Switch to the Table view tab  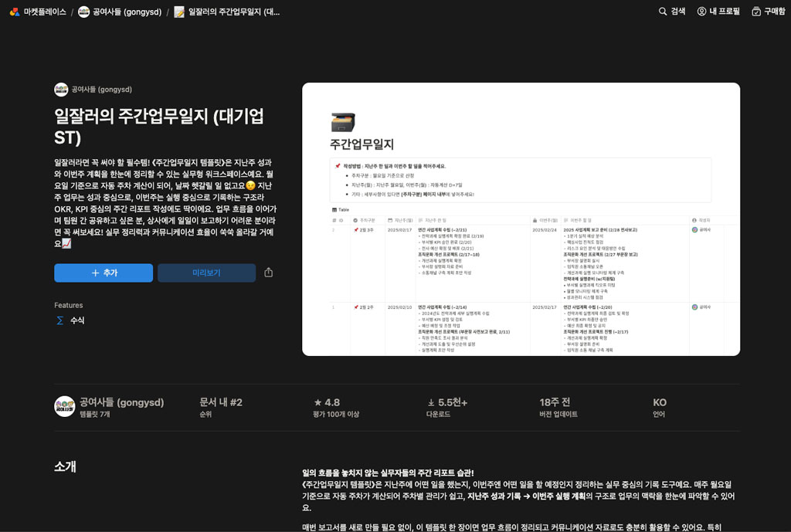(x=342, y=208)
